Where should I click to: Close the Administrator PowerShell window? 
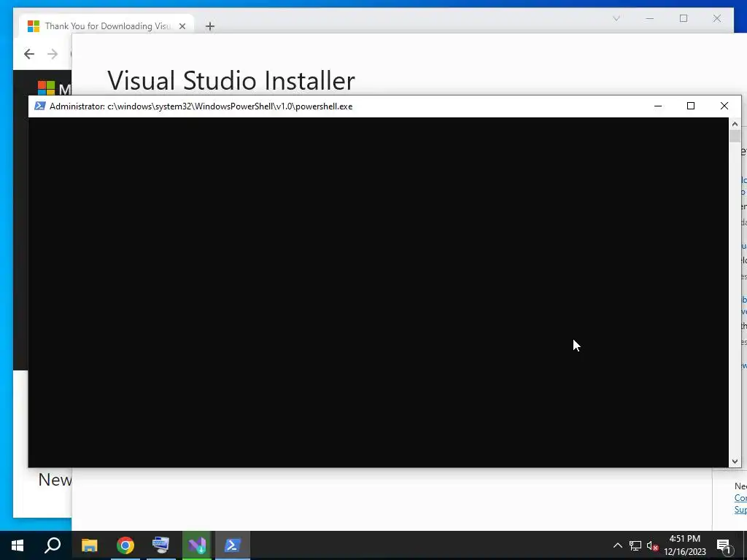tap(724, 106)
